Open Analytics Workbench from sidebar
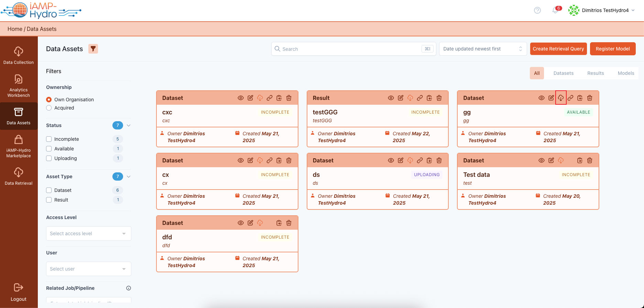The height and width of the screenshot is (308, 644). [19, 85]
